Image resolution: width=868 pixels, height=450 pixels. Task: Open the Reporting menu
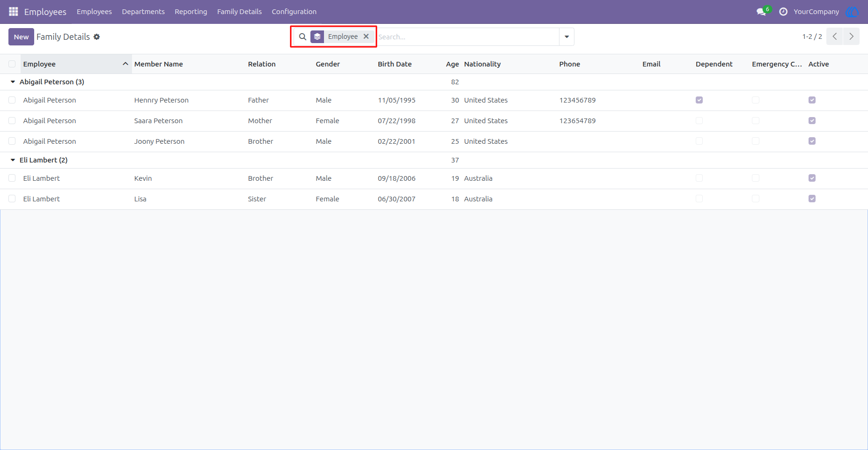click(x=191, y=12)
